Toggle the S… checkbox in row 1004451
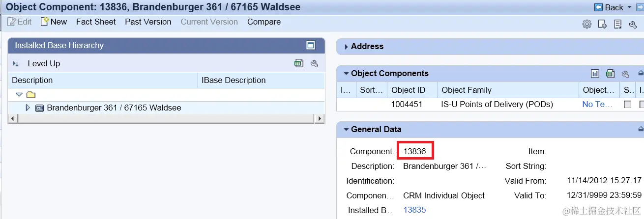Image resolution: width=644 pixels, height=219 pixels. pyautogui.click(x=627, y=105)
